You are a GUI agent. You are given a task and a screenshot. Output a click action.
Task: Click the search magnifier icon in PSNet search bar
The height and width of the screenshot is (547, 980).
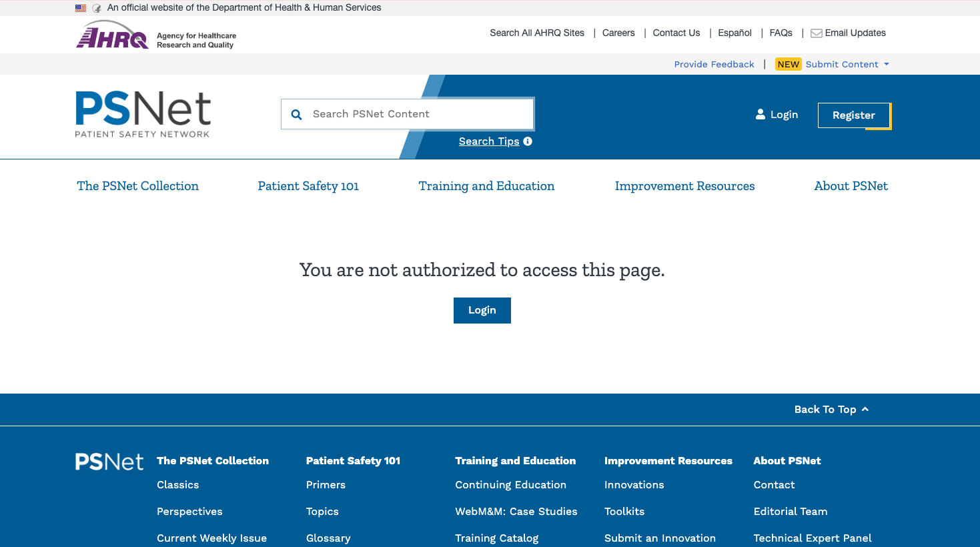point(296,114)
